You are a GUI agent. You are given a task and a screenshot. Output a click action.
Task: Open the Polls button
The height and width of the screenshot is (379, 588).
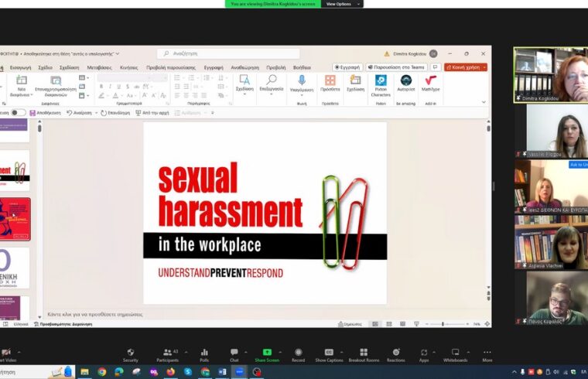(204, 353)
